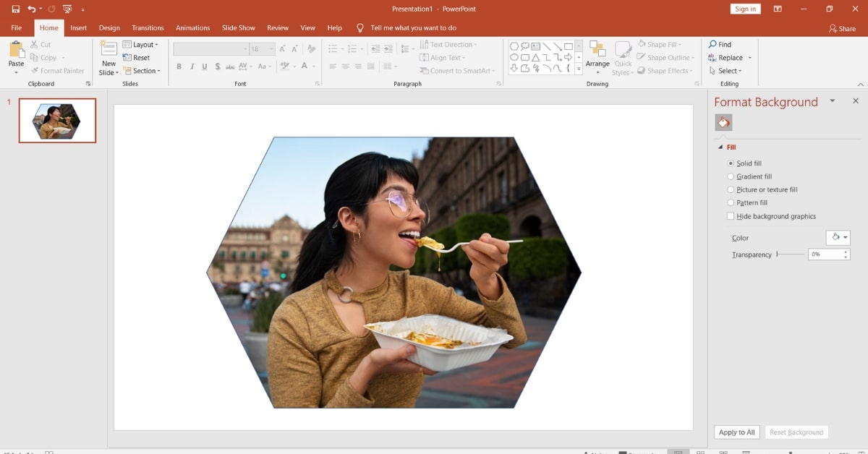Switch to the Slide Show tab

pos(238,28)
